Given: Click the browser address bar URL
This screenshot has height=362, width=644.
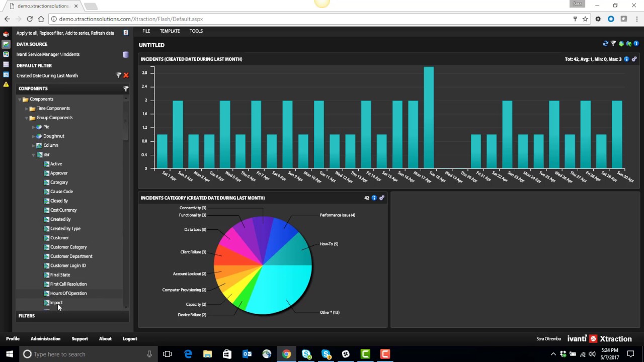Looking at the screenshot, I should (x=131, y=19).
